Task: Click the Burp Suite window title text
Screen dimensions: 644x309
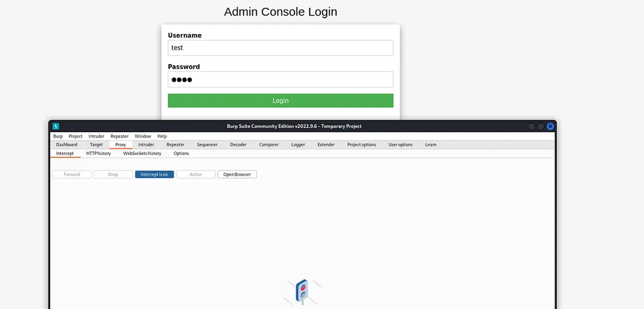Action: [x=294, y=126]
